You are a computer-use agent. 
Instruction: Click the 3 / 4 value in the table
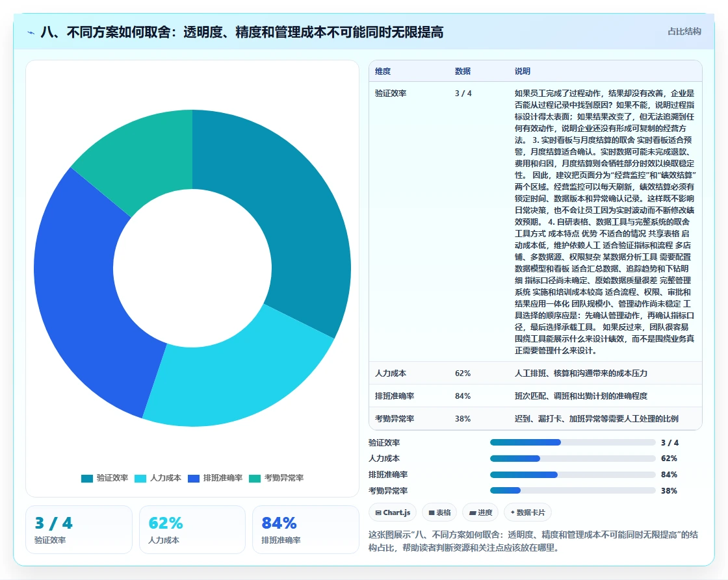click(x=463, y=94)
